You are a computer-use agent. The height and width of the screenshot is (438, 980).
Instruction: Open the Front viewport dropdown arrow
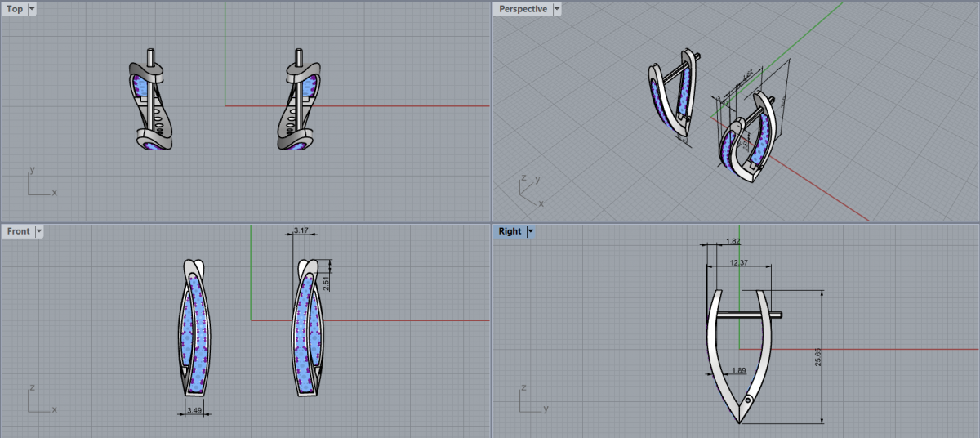pos(39,231)
